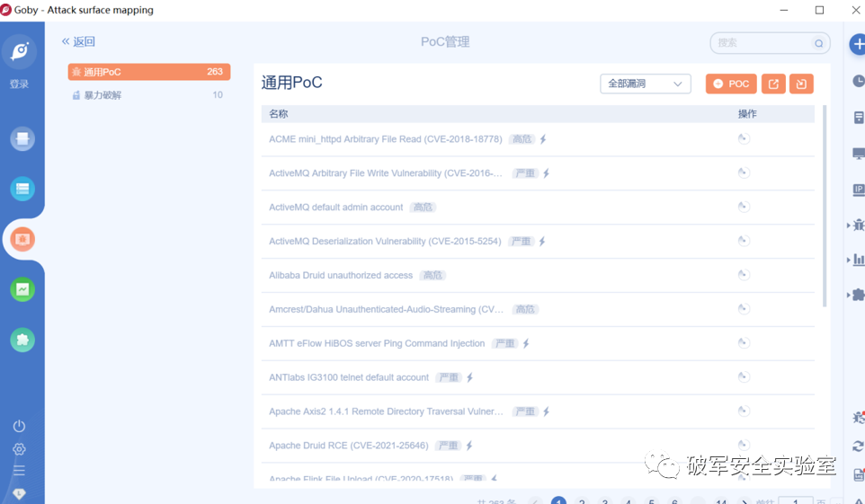Screen dimensions: 865x504
Task: Click the 高危 tag on ActiveMQ default admin row
Action: coord(423,208)
